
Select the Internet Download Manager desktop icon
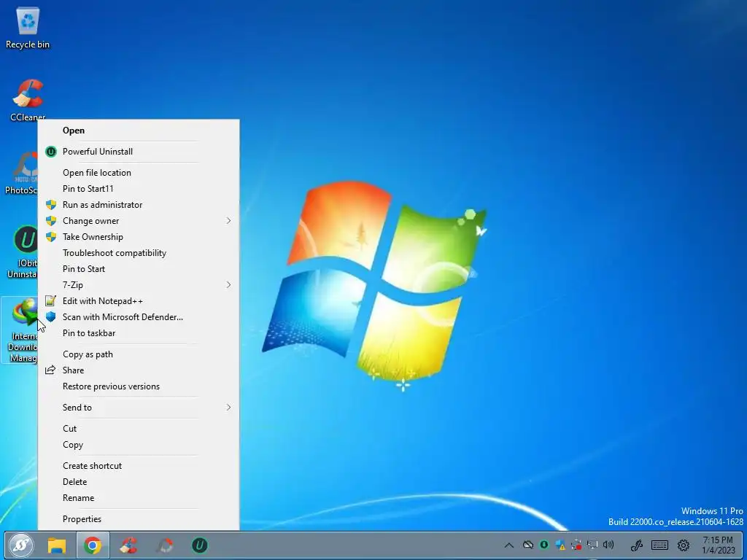(20, 330)
